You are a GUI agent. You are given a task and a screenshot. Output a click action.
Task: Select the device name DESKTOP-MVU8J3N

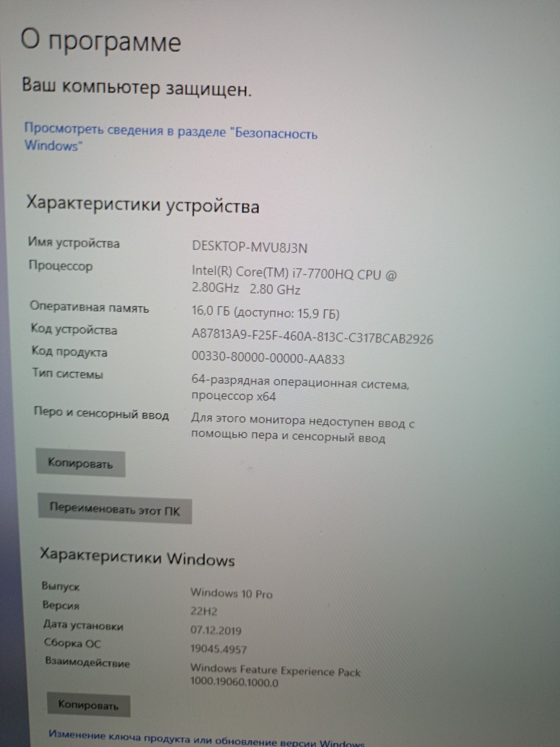pyautogui.click(x=249, y=247)
